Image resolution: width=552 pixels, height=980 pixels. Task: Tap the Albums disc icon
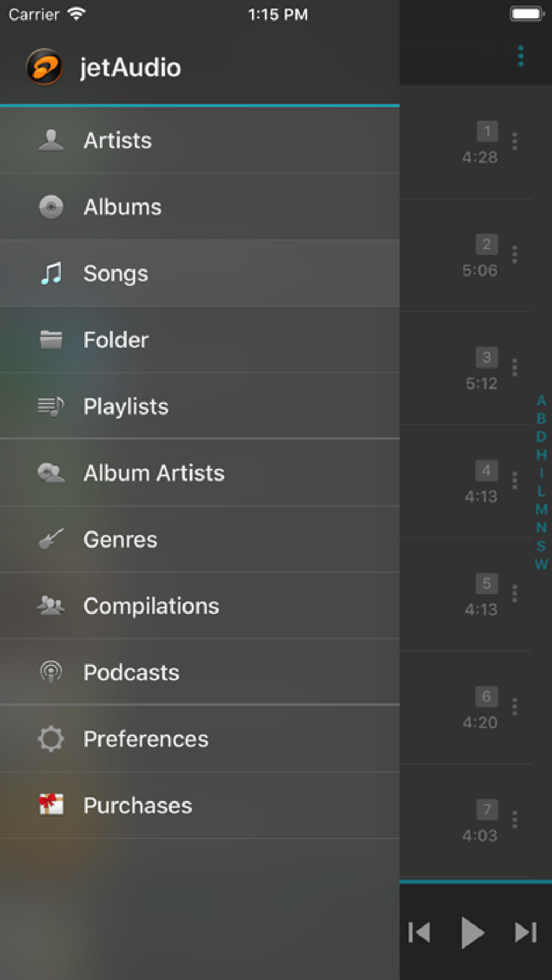pos(51,207)
